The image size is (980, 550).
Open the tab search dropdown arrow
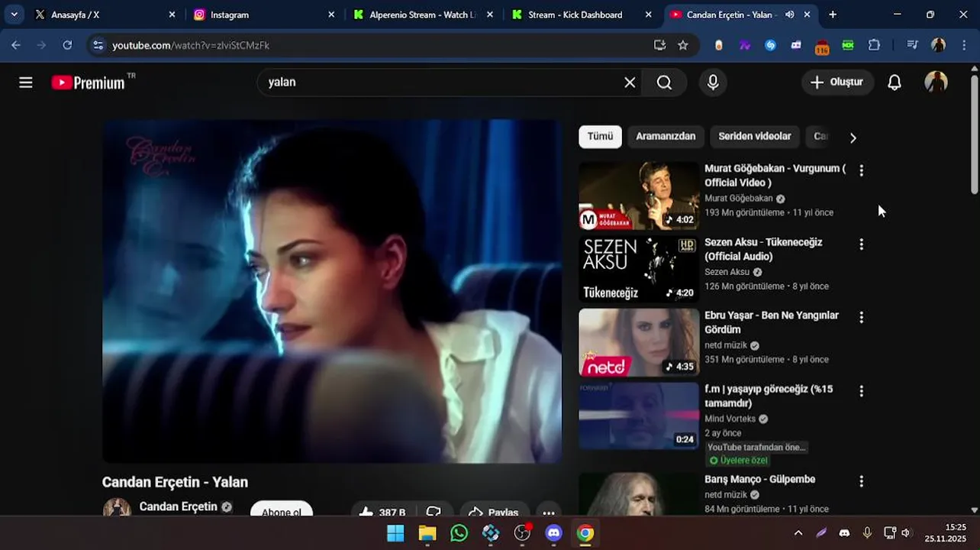point(14,15)
